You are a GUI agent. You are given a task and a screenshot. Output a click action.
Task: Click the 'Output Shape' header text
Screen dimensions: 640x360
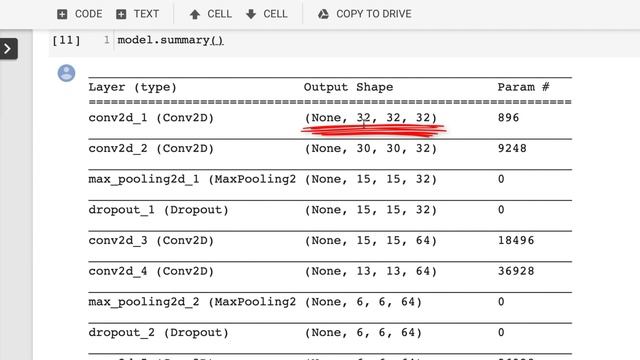point(348,87)
